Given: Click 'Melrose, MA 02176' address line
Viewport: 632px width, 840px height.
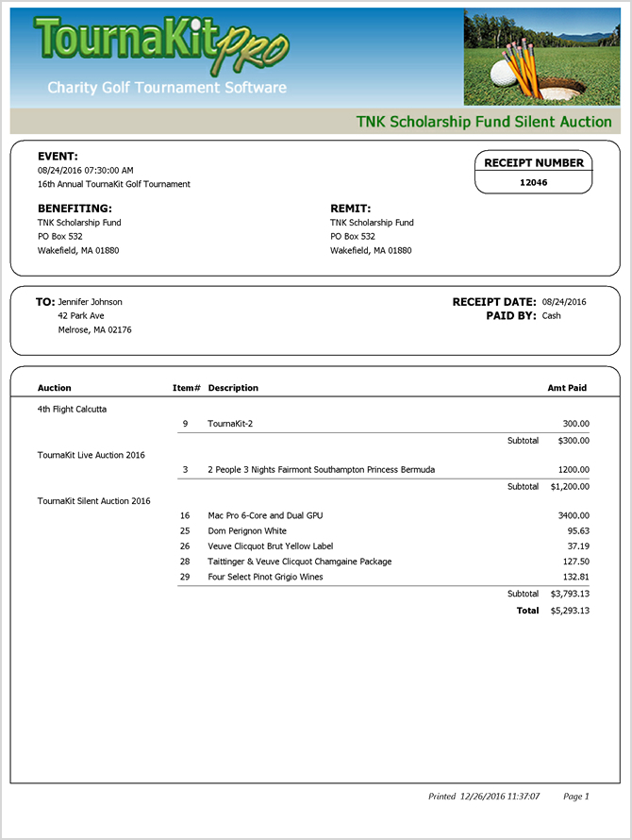Looking at the screenshot, I should (x=94, y=329).
